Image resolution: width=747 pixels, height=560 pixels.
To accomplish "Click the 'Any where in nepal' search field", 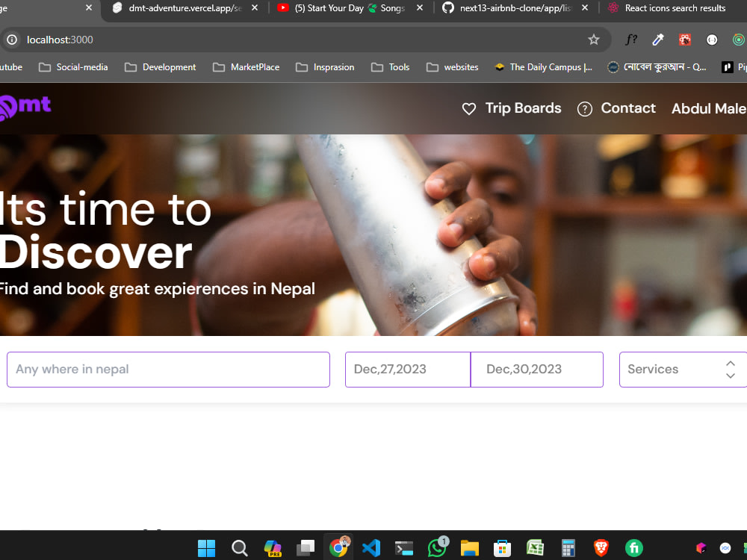I will 168,369.
